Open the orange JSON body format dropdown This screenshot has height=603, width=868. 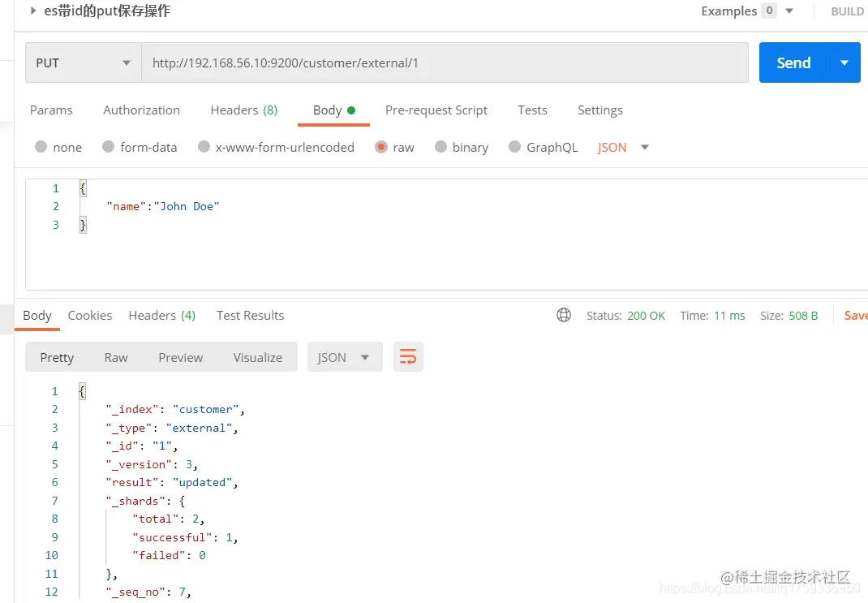(623, 147)
